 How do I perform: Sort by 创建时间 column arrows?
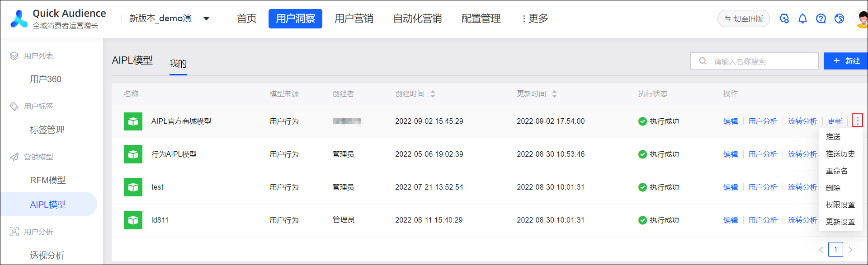(x=433, y=94)
